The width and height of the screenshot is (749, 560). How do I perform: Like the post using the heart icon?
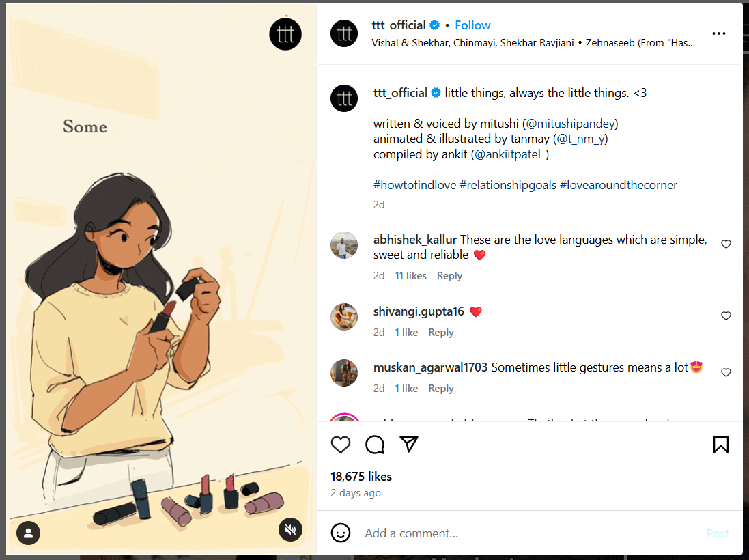341,445
